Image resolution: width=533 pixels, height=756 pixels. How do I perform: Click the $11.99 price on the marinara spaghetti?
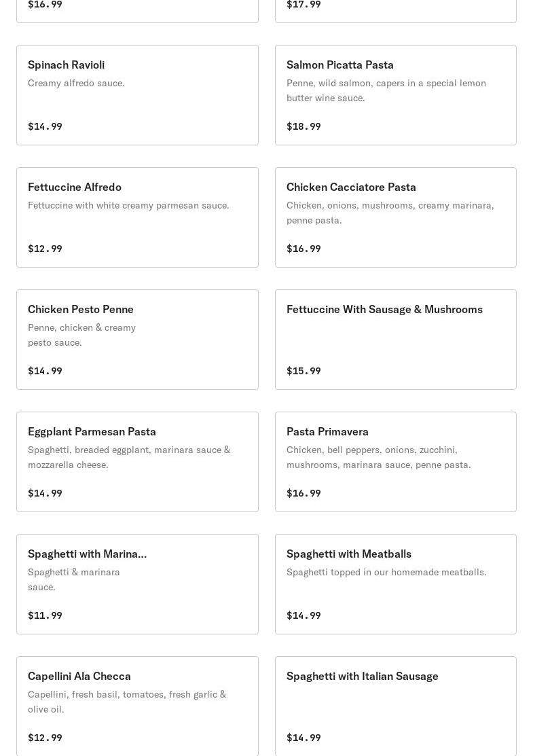coord(45,615)
